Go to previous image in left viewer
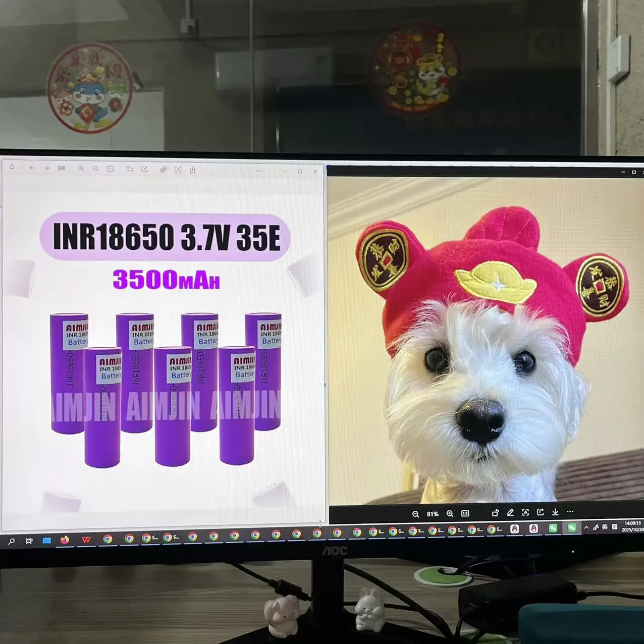 [x=31, y=168]
